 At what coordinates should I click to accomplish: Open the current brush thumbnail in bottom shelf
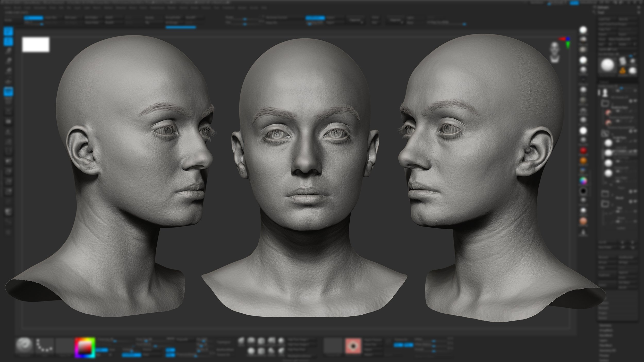pyautogui.click(x=24, y=346)
